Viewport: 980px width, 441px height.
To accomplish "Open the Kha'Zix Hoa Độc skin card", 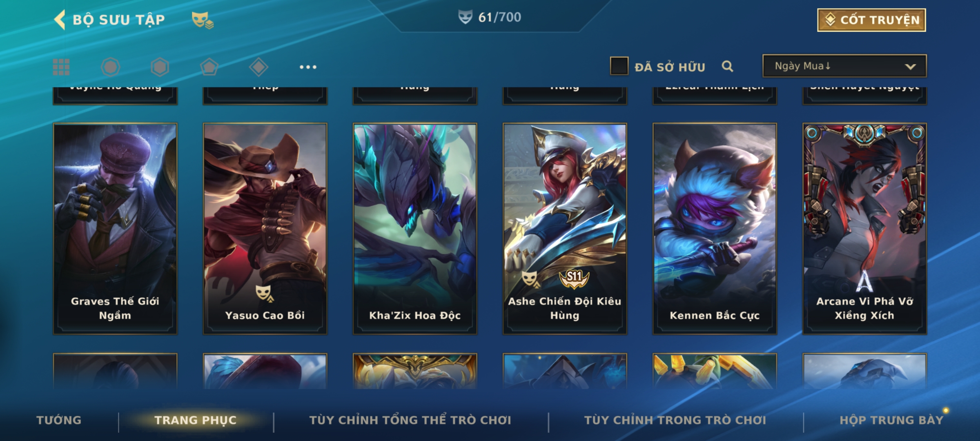I will tap(415, 229).
